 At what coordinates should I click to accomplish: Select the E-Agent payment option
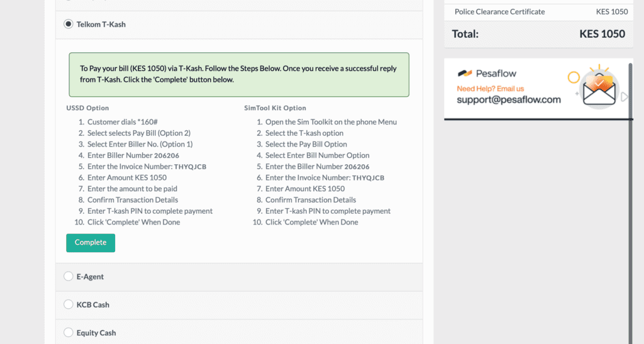68,276
